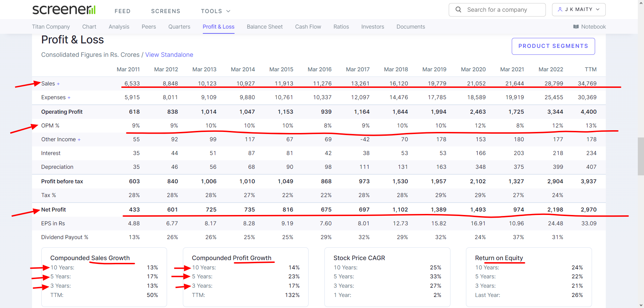
Task: Click the TTM column header
Action: pyautogui.click(x=591, y=69)
